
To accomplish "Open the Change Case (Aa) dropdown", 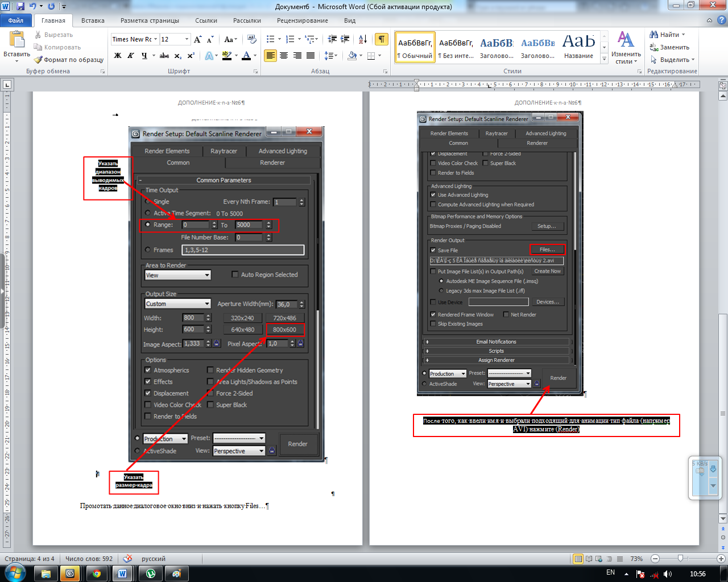I will point(230,39).
